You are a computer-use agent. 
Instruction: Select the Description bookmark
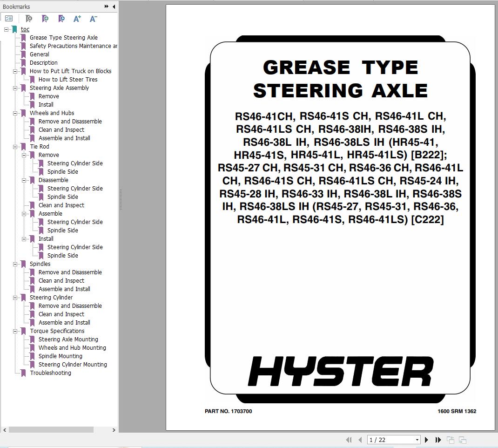[43, 63]
